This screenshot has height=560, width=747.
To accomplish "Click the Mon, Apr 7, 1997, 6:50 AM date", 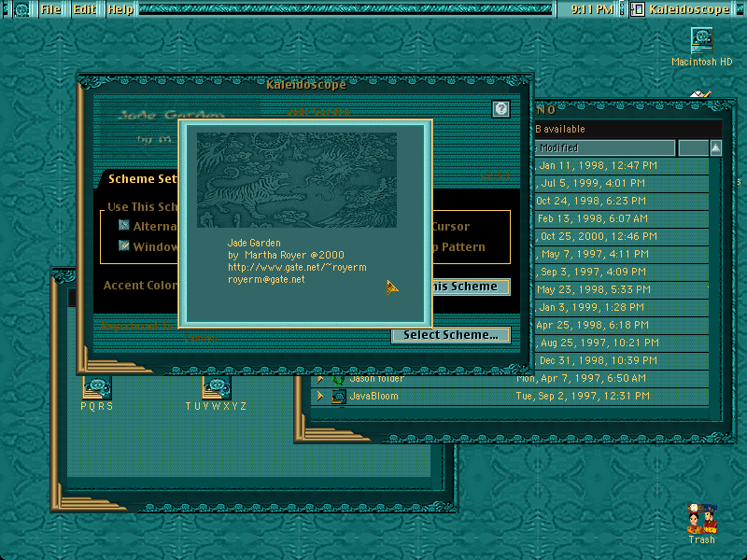I will [x=582, y=379].
